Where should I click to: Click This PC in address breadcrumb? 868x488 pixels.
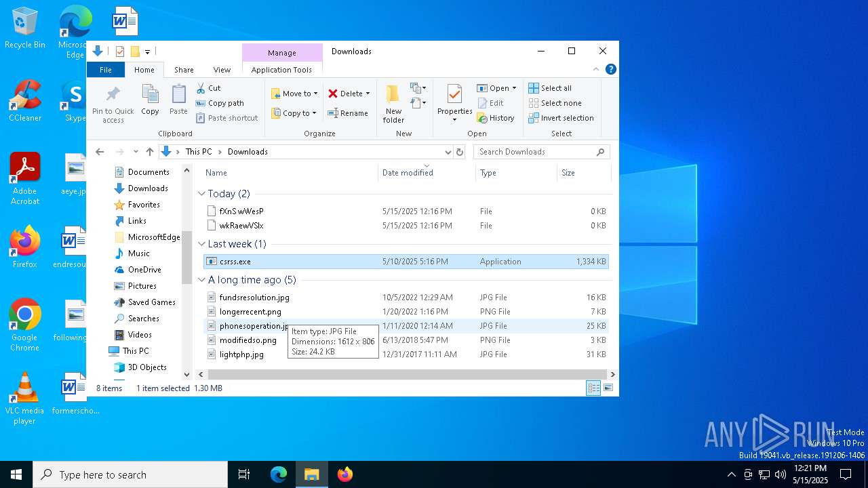click(x=199, y=152)
